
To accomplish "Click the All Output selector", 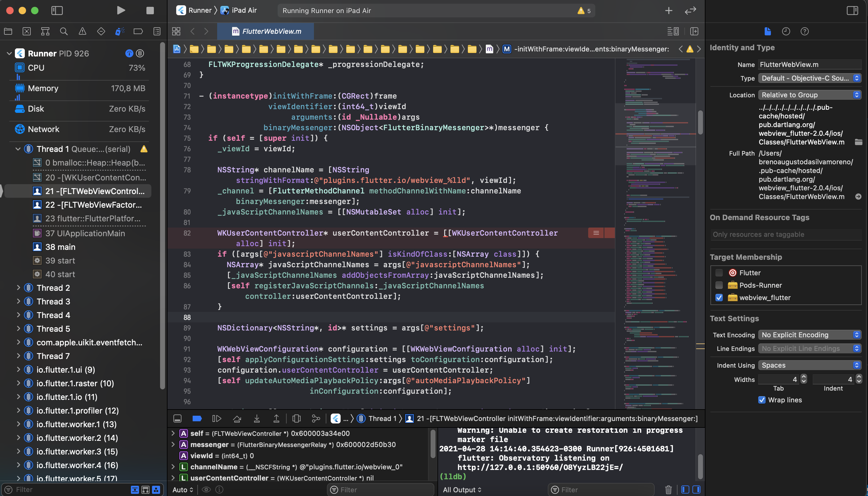I will [462, 489].
